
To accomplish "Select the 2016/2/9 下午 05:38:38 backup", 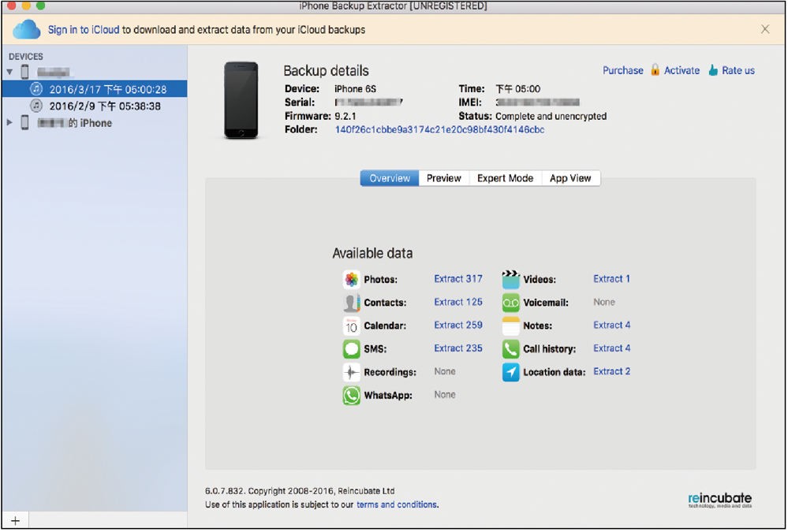I will coord(95,106).
